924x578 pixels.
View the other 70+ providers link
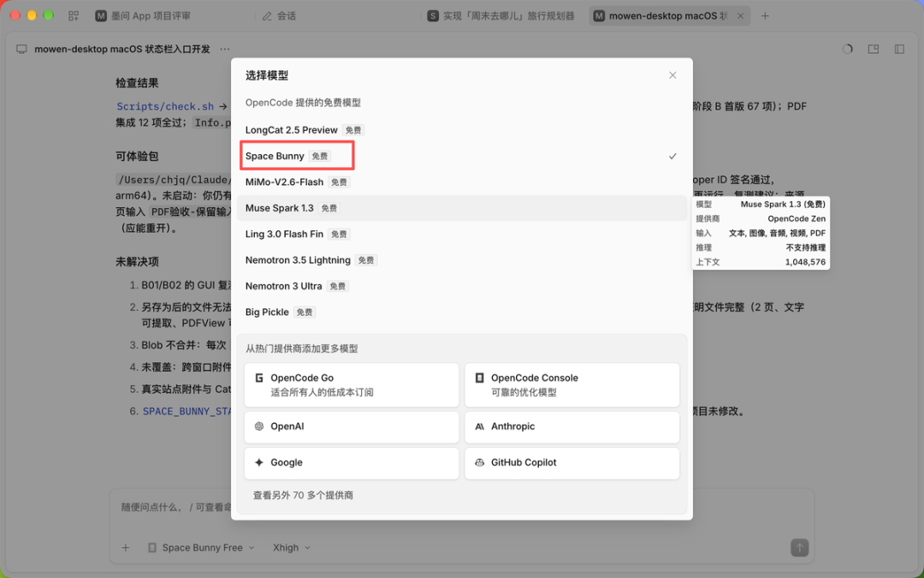coord(303,496)
